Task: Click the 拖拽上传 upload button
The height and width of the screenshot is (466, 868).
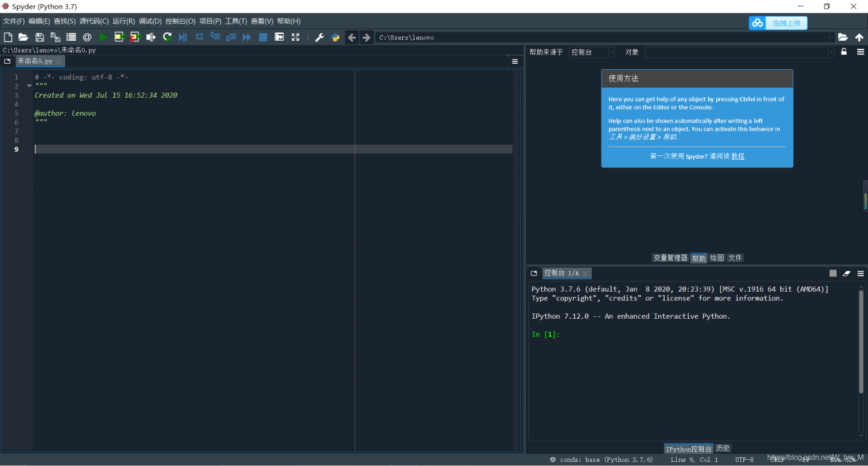Action: (778, 23)
